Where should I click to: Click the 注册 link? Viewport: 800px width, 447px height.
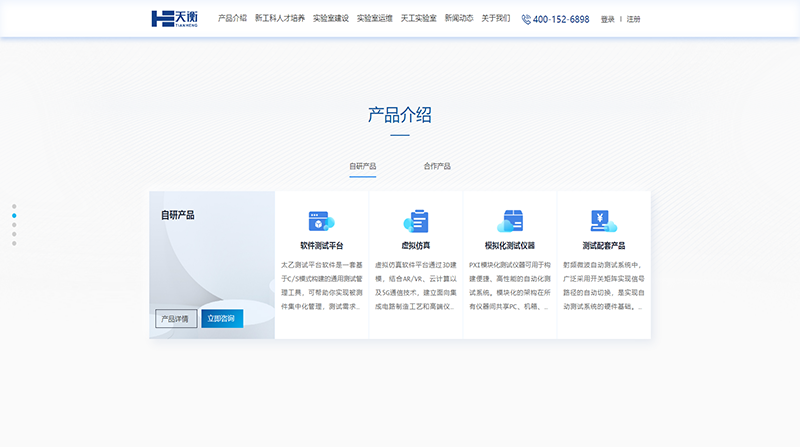point(634,19)
